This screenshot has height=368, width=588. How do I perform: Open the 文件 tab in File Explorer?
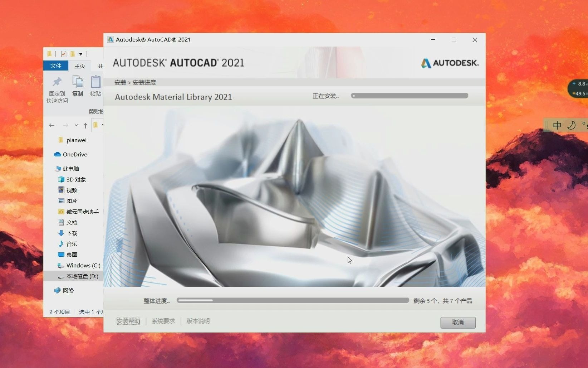56,66
